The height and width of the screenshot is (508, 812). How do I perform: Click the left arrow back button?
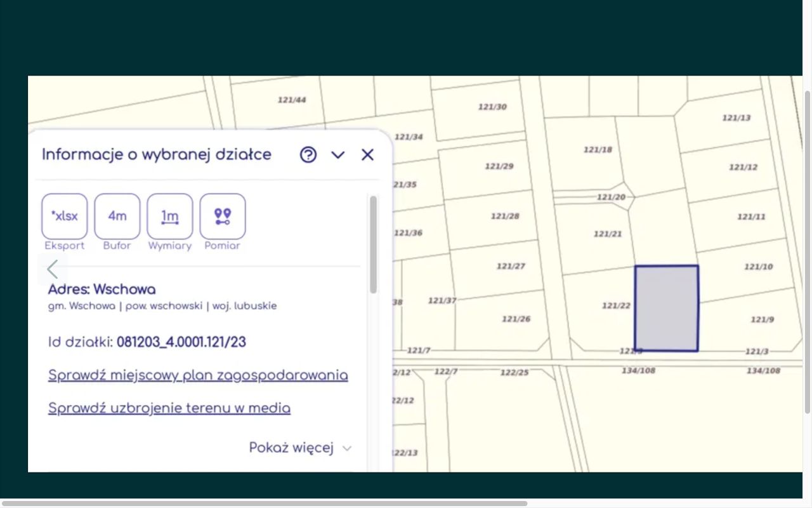click(53, 269)
